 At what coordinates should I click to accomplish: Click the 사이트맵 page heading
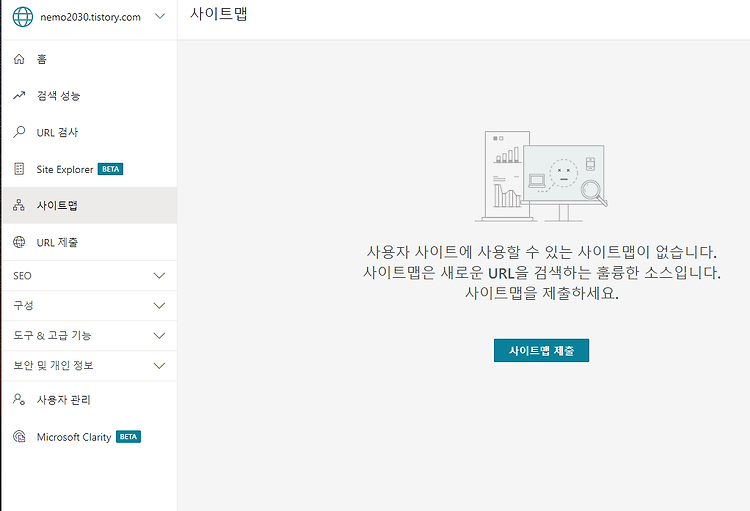[219, 13]
